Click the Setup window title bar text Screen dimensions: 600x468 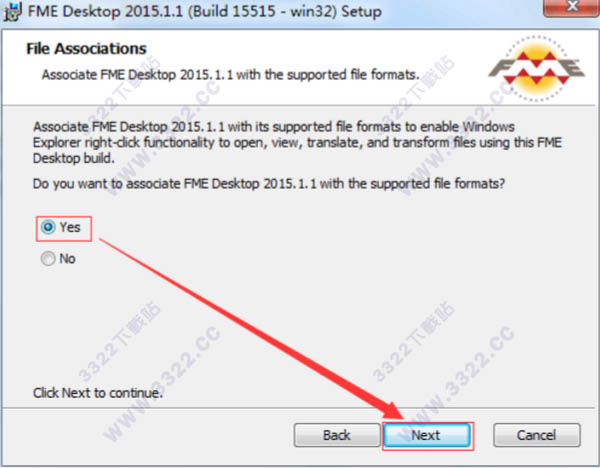[205, 11]
